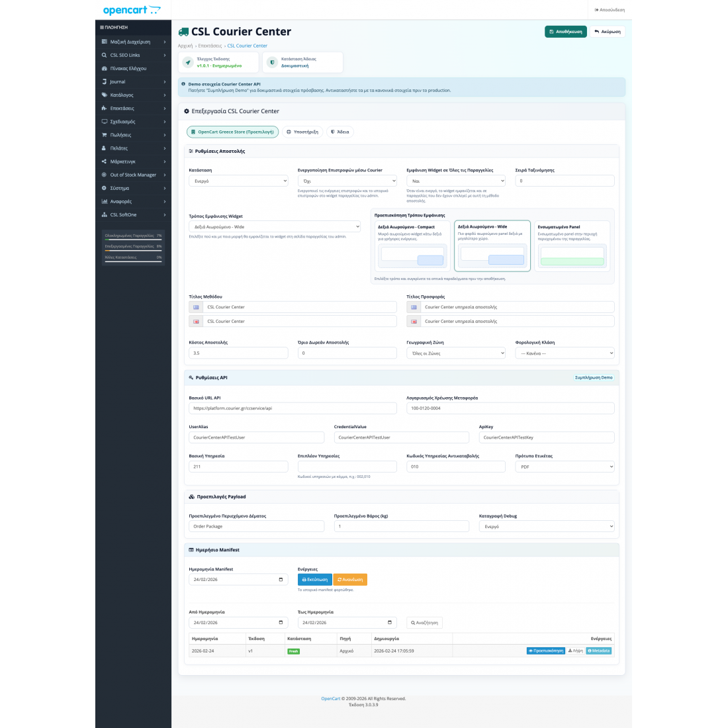Click the Out of Stock Manager icon
Viewport: 728px width, 728px height.
(x=104, y=175)
